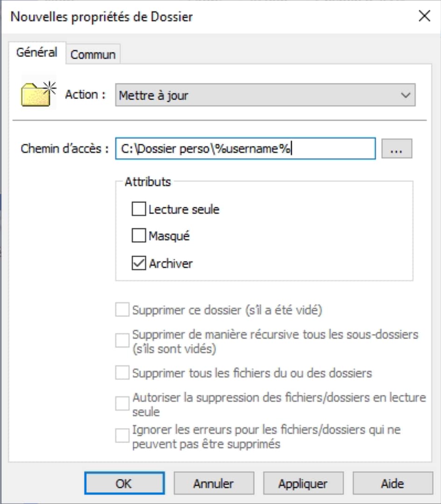Select the Général tab
The width and height of the screenshot is (441, 504).
coord(36,52)
